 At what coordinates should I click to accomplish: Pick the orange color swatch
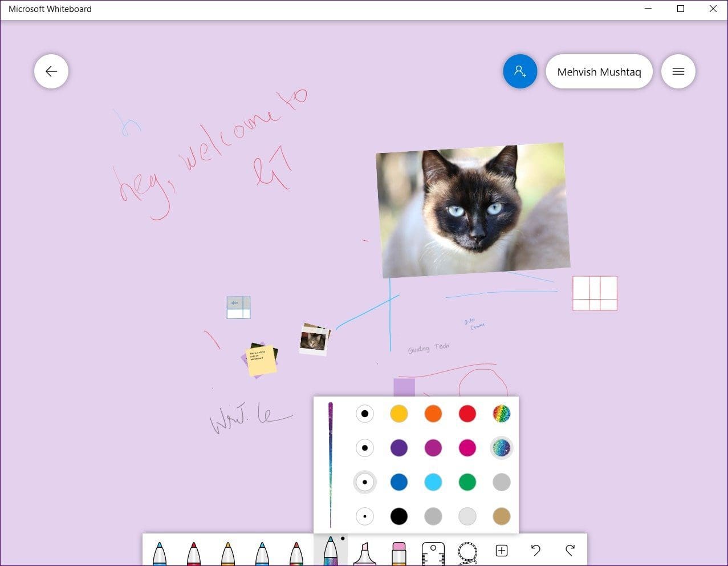tap(433, 414)
